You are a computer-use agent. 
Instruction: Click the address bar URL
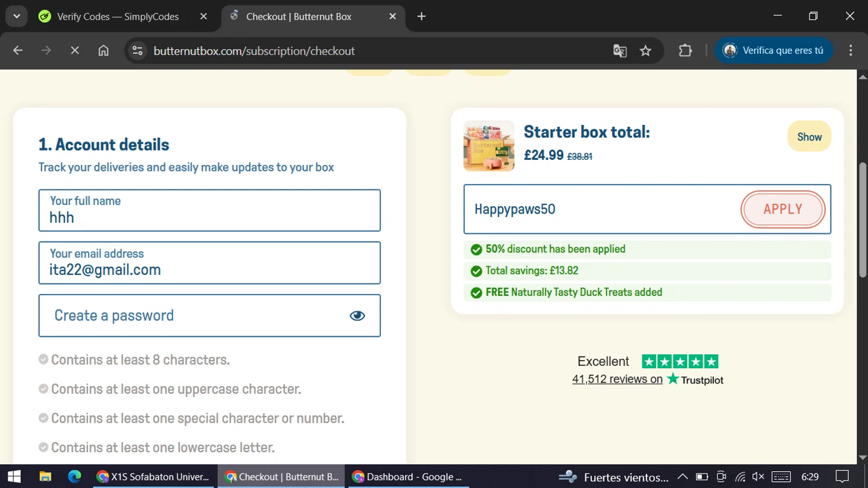pyautogui.click(x=254, y=51)
